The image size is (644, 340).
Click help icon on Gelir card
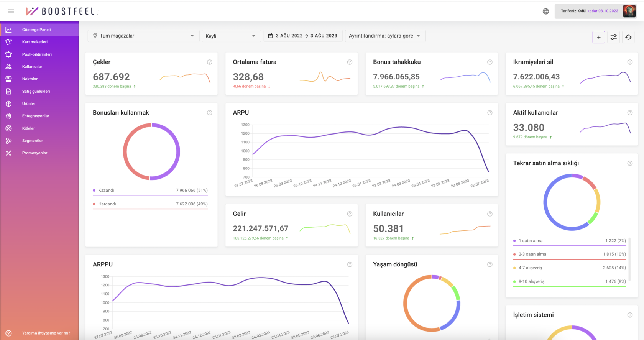click(x=350, y=214)
